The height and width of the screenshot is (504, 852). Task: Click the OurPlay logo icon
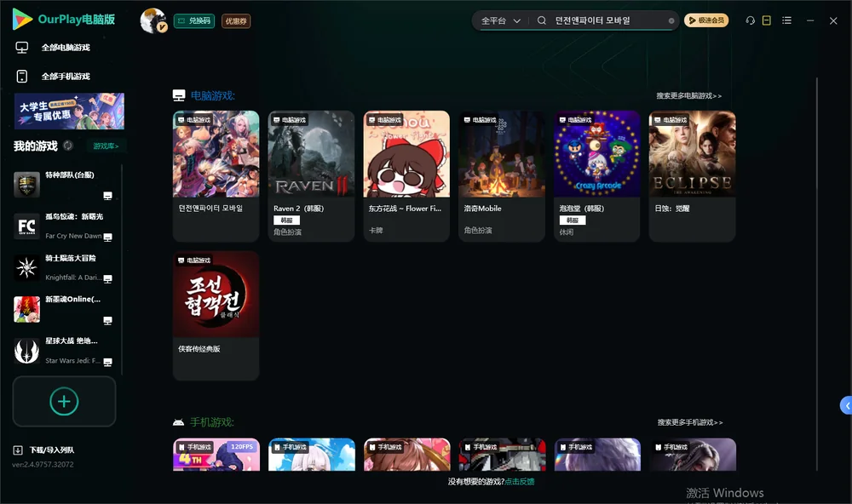[x=22, y=19]
